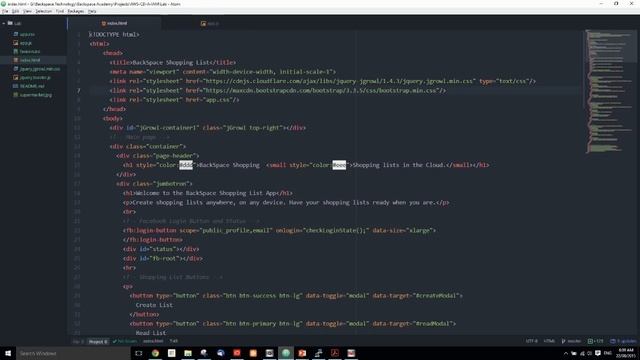Open Task View from the taskbar
The width and height of the screenshot is (640, 360).
coord(139,353)
